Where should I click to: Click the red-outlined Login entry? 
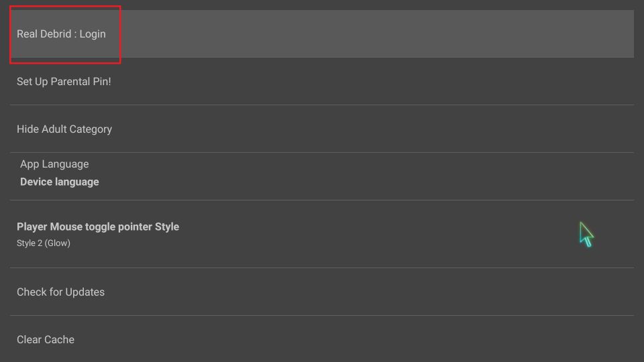[65, 34]
